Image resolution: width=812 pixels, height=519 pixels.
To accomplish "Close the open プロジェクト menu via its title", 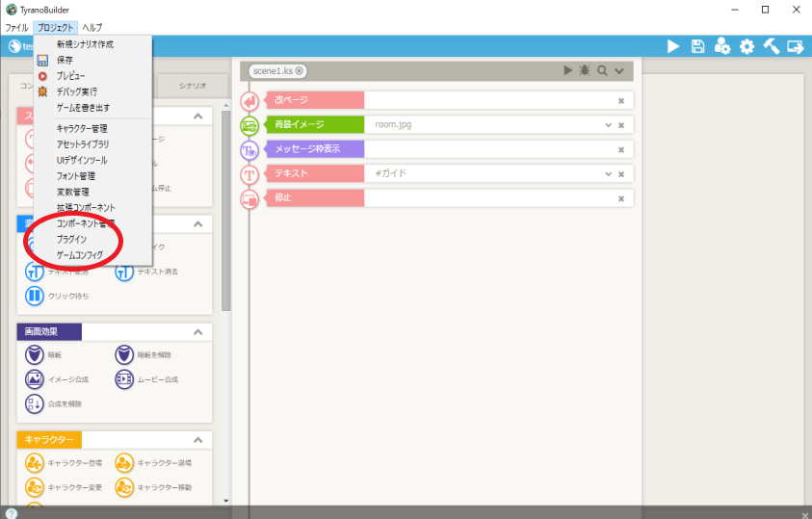I will [x=56, y=27].
